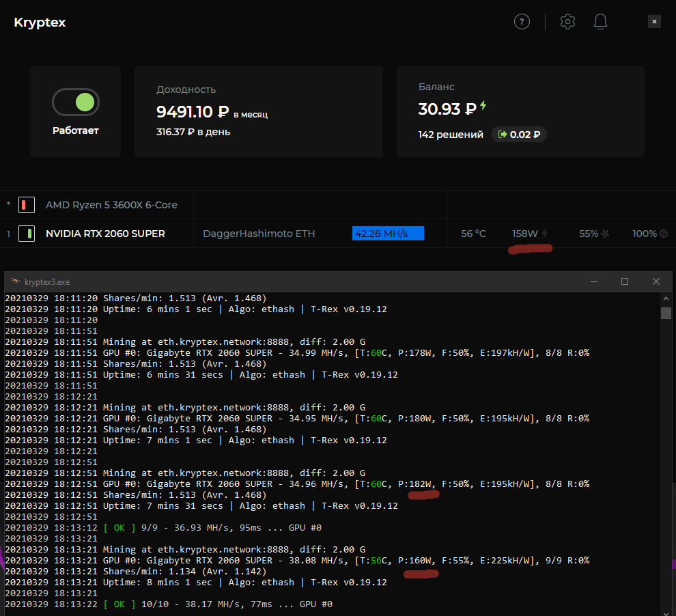The width and height of the screenshot is (676, 616).
Task: Click the console line with P:182W
Action: [297, 484]
